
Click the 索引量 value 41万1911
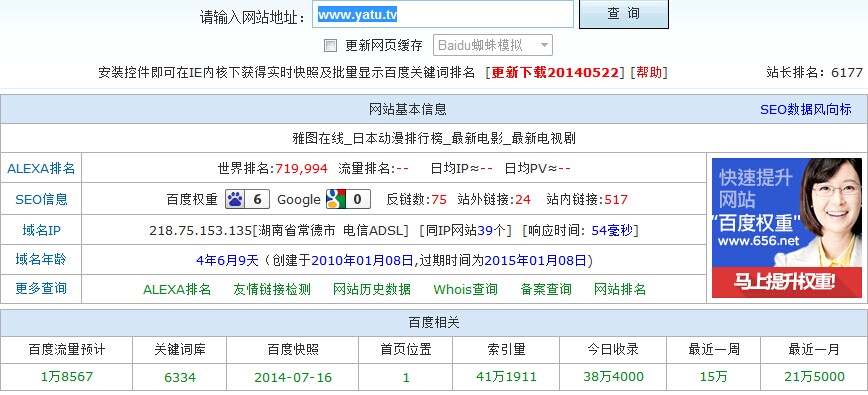(507, 377)
